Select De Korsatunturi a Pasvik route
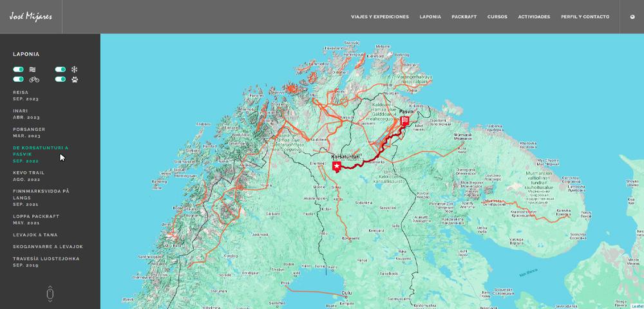 pyautogui.click(x=41, y=154)
